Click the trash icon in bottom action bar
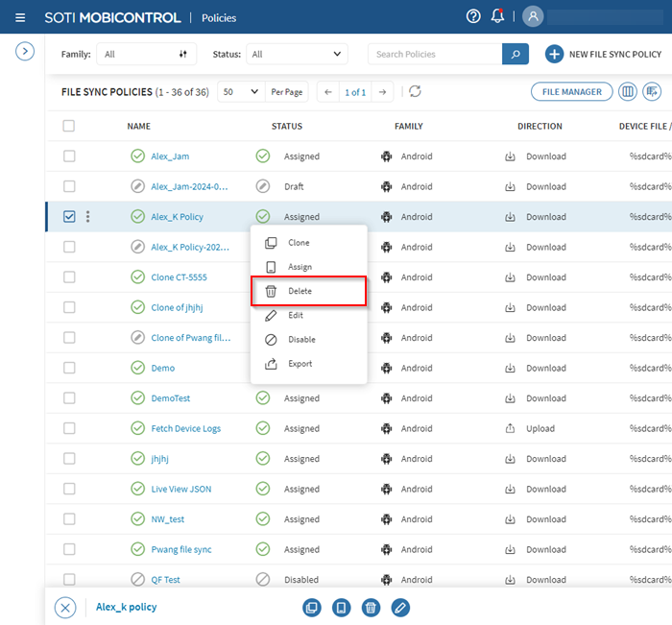This screenshot has height=625, width=672. click(x=371, y=607)
